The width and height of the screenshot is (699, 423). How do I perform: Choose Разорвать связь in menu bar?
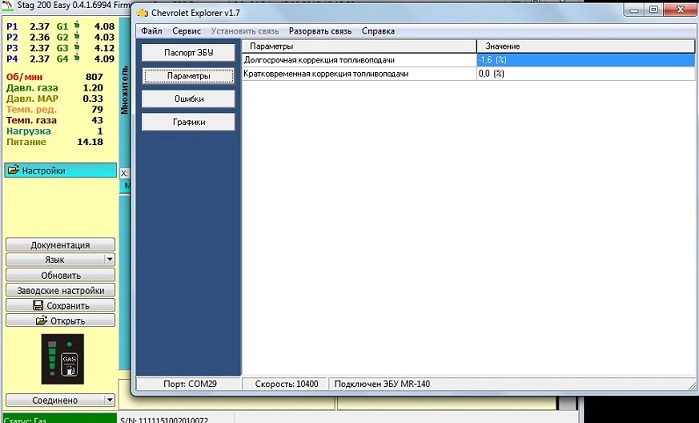coord(320,31)
